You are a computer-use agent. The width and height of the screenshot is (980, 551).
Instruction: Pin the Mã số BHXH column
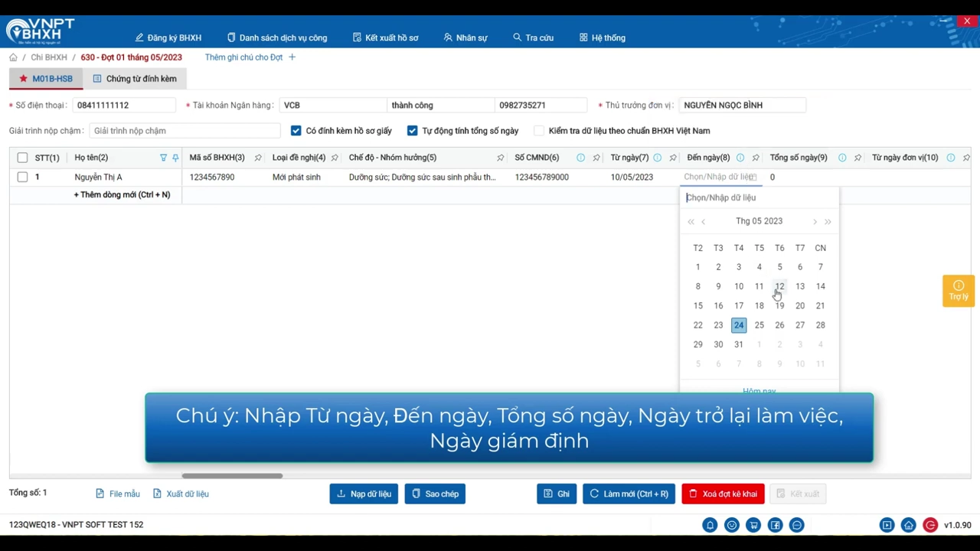coord(258,158)
